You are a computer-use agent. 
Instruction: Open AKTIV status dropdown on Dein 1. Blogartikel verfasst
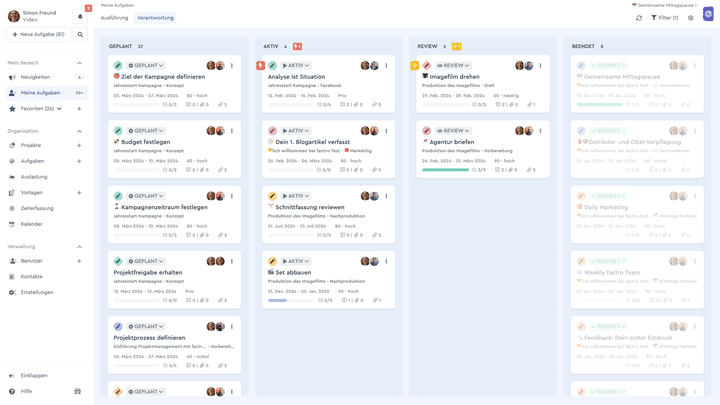pos(295,131)
